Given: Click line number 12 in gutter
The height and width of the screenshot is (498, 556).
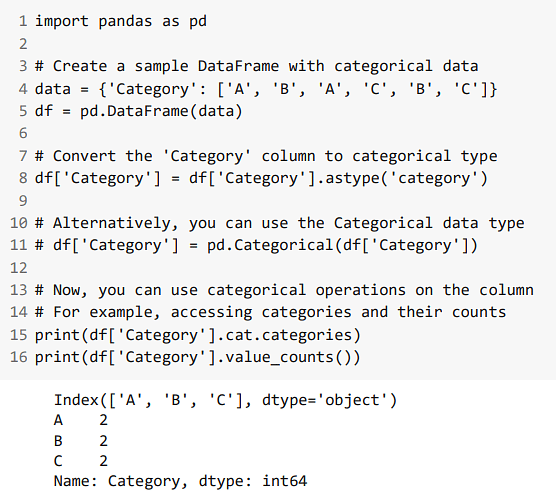Looking at the screenshot, I should (x=19, y=268).
